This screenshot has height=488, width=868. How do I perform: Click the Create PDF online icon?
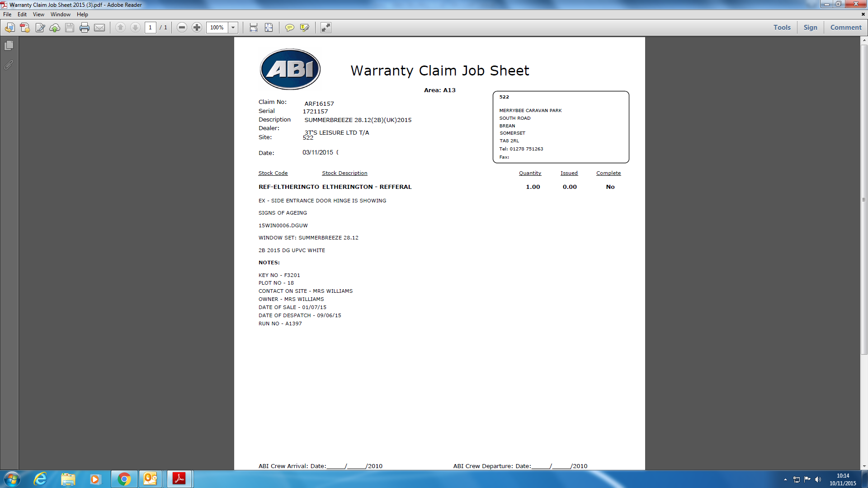25,28
